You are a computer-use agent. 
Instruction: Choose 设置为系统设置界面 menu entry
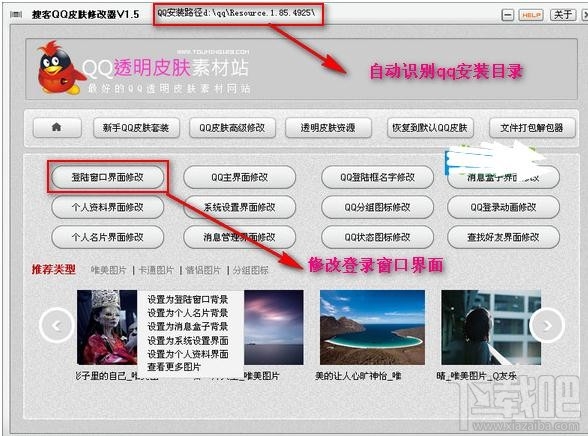pyautogui.click(x=188, y=340)
